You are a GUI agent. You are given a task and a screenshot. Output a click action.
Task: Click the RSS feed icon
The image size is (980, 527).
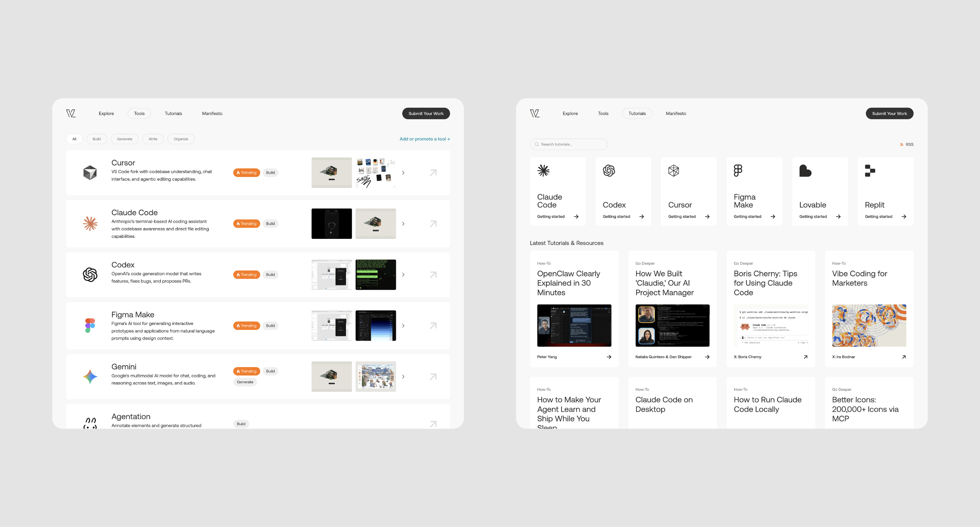click(x=902, y=145)
